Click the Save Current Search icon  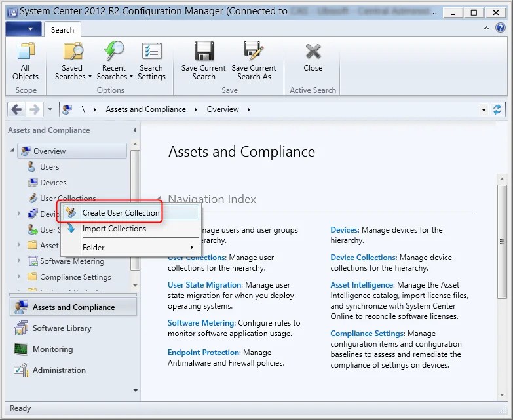click(204, 51)
